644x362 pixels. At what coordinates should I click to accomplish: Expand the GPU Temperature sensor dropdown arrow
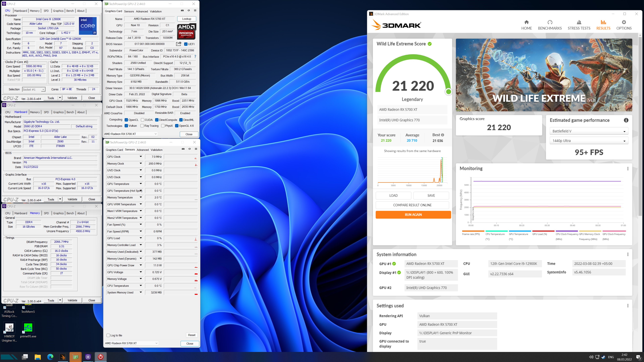point(141,184)
